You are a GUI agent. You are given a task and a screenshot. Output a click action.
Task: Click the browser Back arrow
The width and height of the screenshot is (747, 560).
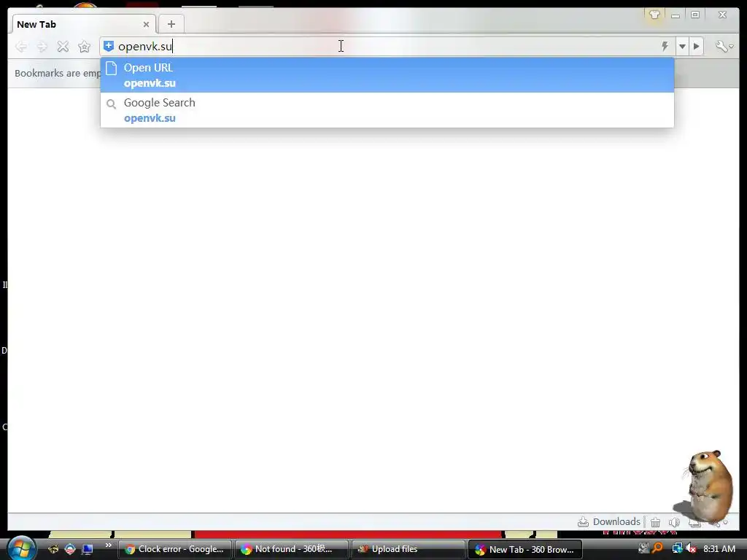(21, 46)
